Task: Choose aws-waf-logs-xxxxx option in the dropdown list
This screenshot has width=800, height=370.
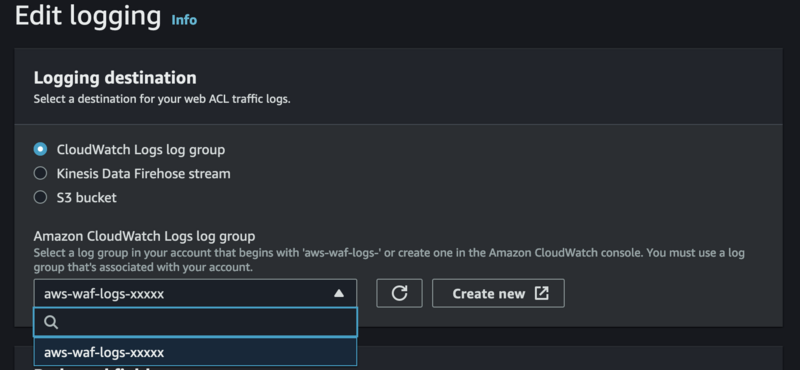Action: 195,352
